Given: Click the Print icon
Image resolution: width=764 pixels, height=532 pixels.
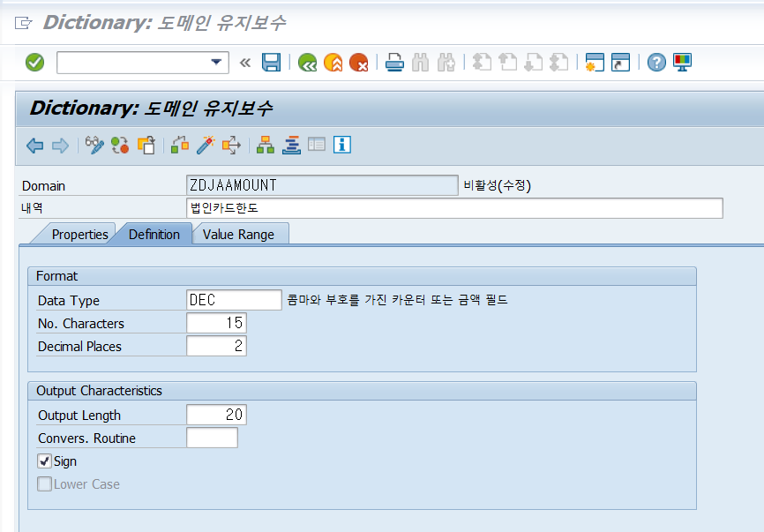Looking at the screenshot, I should 394,63.
